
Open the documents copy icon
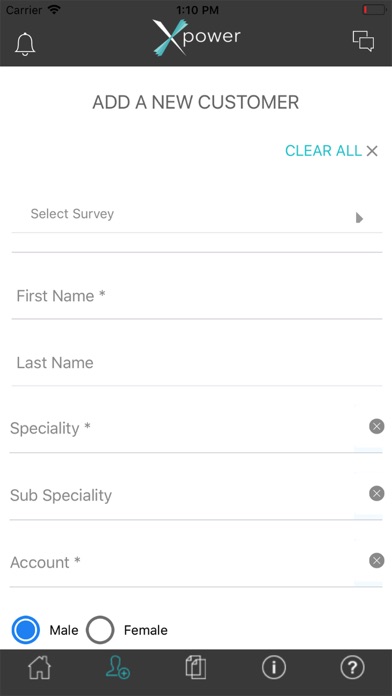coord(196,667)
